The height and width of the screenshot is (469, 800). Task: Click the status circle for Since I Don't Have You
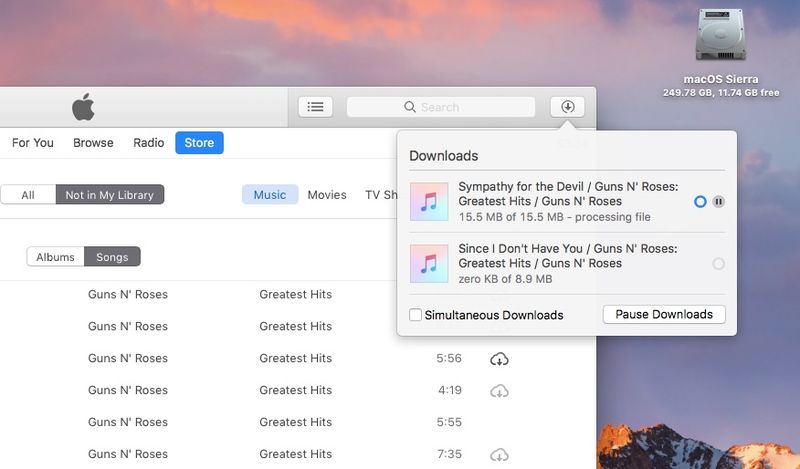(x=718, y=264)
